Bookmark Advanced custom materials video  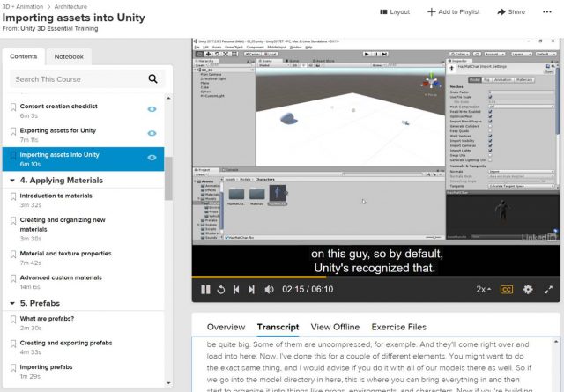click(x=13, y=278)
